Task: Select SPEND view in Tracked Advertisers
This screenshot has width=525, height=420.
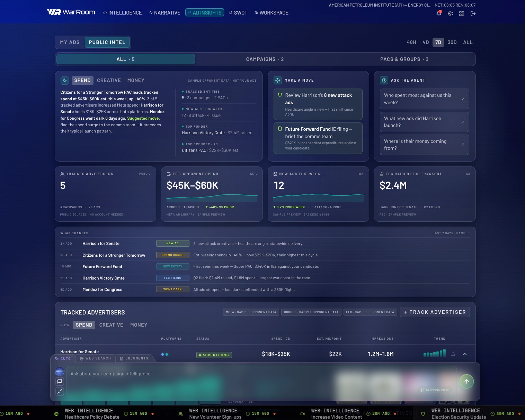Action: point(84,325)
